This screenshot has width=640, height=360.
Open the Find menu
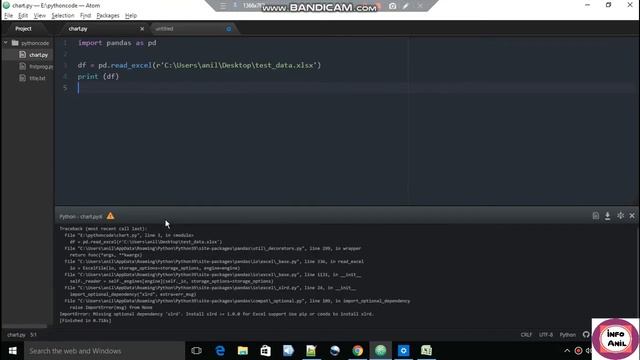[85, 16]
